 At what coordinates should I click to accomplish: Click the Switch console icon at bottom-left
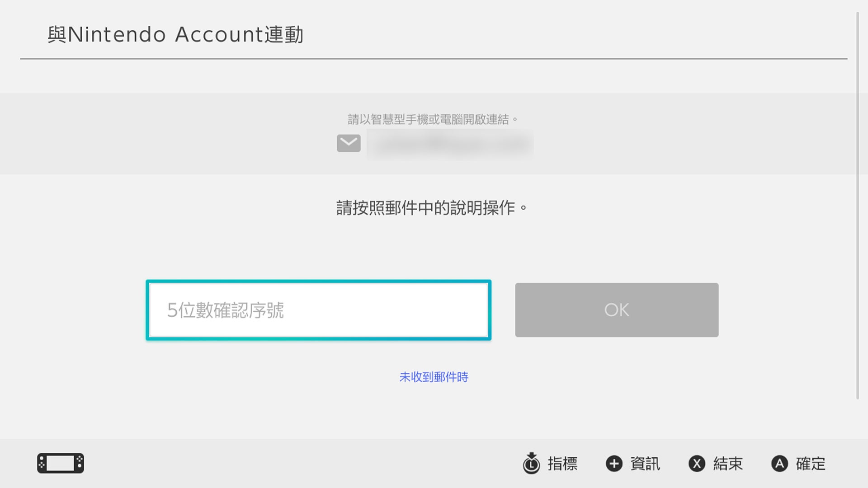(x=61, y=463)
